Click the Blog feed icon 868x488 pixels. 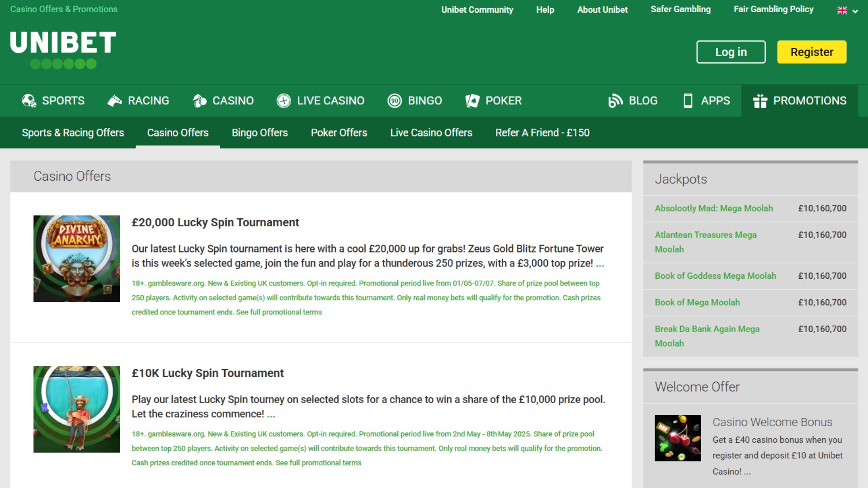point(616,100)
